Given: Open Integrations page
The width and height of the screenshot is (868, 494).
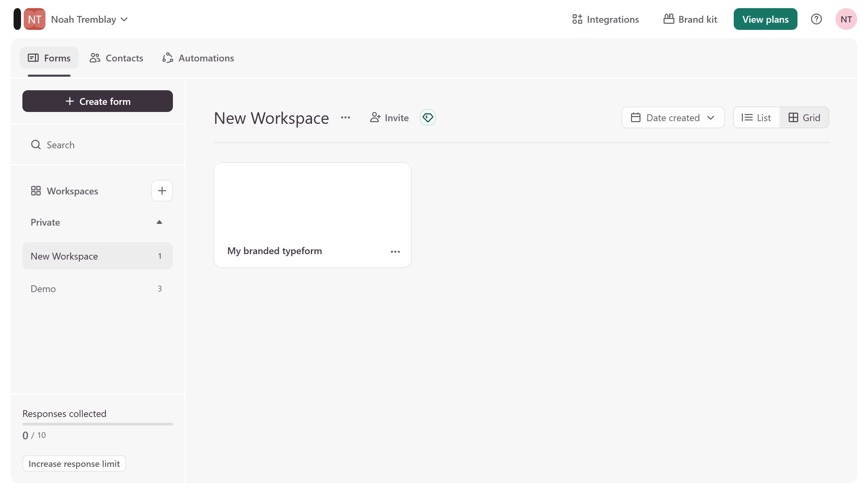Looking at the screenshot, I should tap(606, 19).
